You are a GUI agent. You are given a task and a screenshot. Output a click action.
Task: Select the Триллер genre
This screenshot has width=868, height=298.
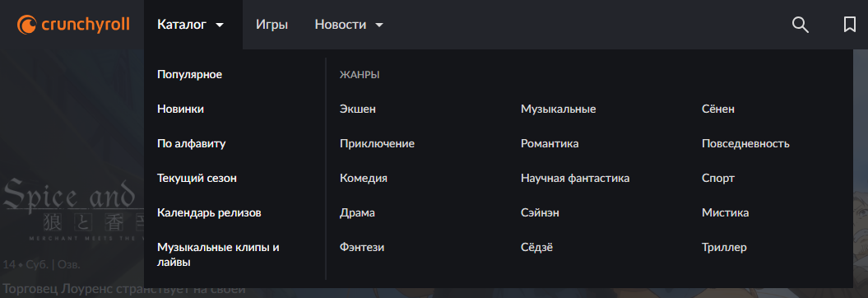tap(724, 248)
